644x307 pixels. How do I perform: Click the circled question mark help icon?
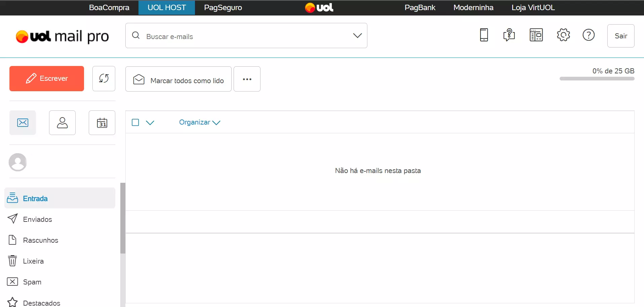589,35
